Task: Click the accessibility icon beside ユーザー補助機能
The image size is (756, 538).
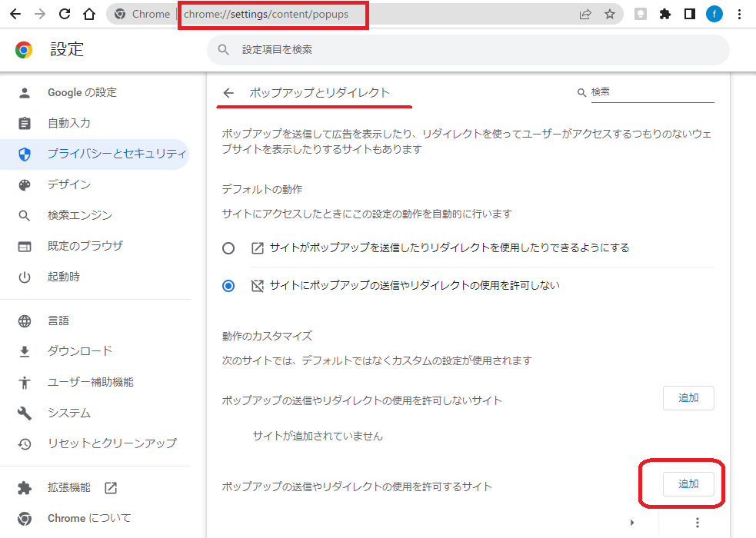Action: coord(25,383)
